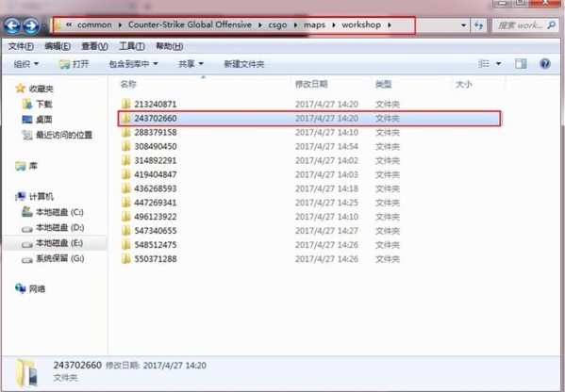
Task: Open the Help question mark icon
Action: (x=545, y=64)
